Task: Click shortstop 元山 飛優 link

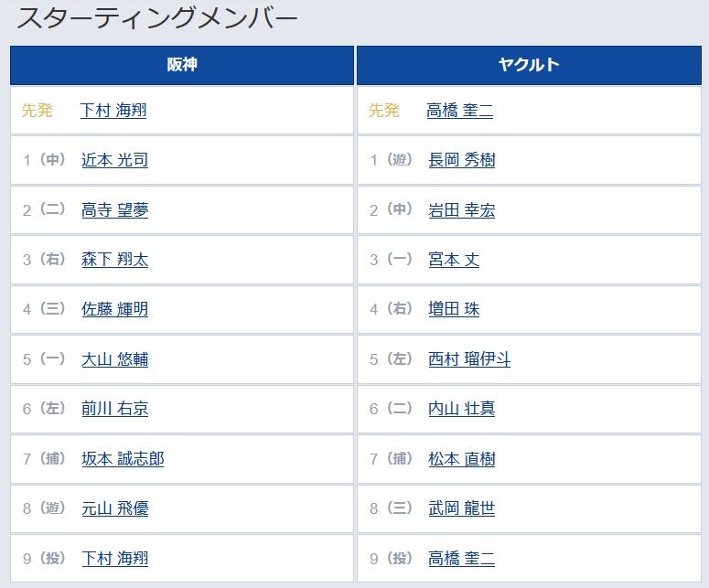Action: click(115, 509)
